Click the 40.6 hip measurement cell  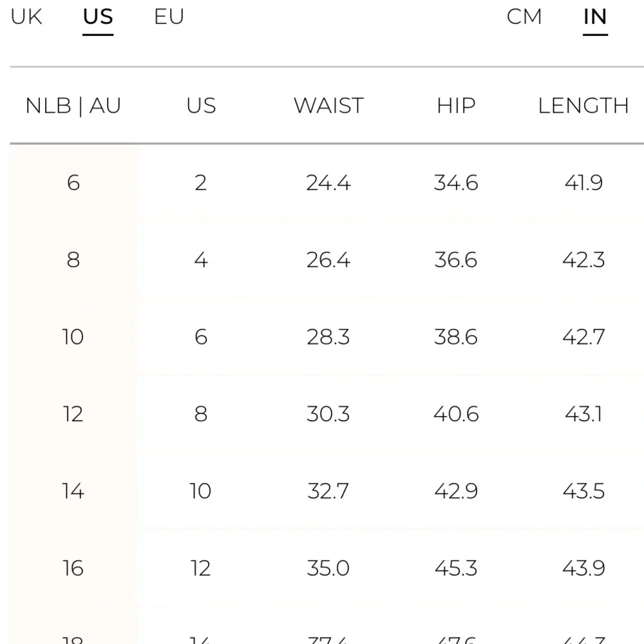click(x=456, y=413)
